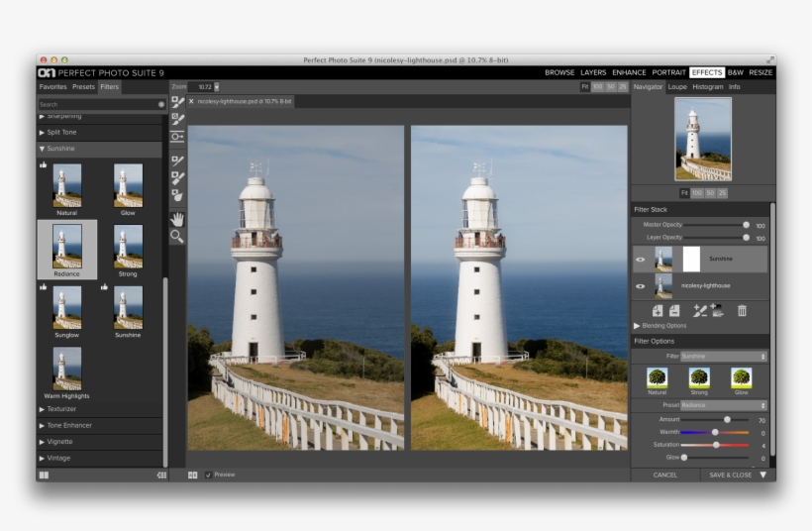
Task: Select the Zoom magnifier tool
Action: [177, 237]
